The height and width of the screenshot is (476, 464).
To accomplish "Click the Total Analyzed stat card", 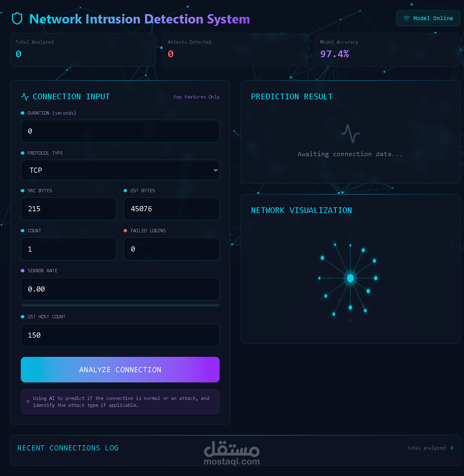I will pyautogui.click(x=83, y=50).
